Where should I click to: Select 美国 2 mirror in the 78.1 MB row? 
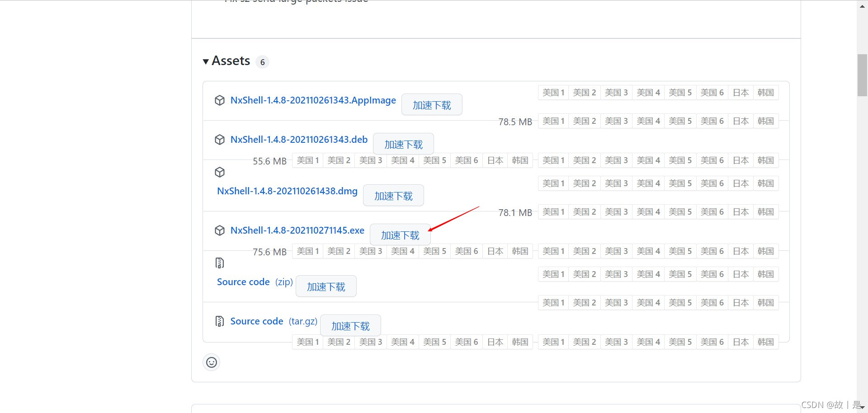585,212
